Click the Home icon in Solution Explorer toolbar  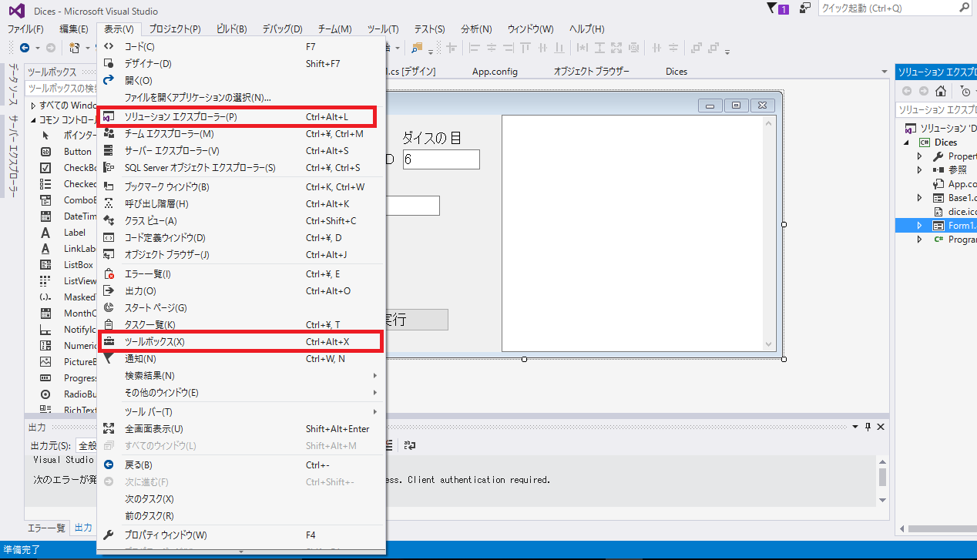point(940,91)
